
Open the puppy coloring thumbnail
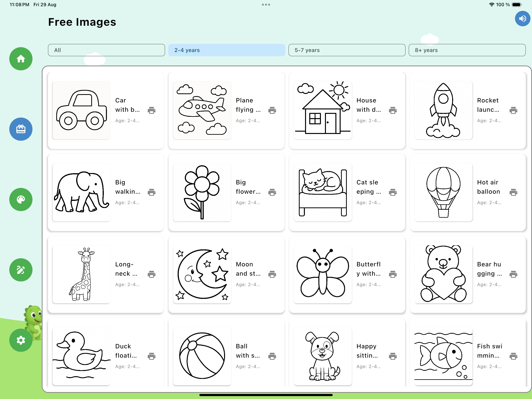pyautogui.click(x=323, y=356)
